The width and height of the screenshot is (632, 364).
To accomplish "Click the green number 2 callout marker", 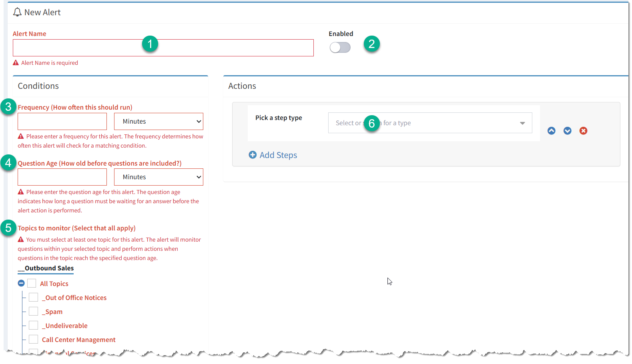I will click(371, 44).
